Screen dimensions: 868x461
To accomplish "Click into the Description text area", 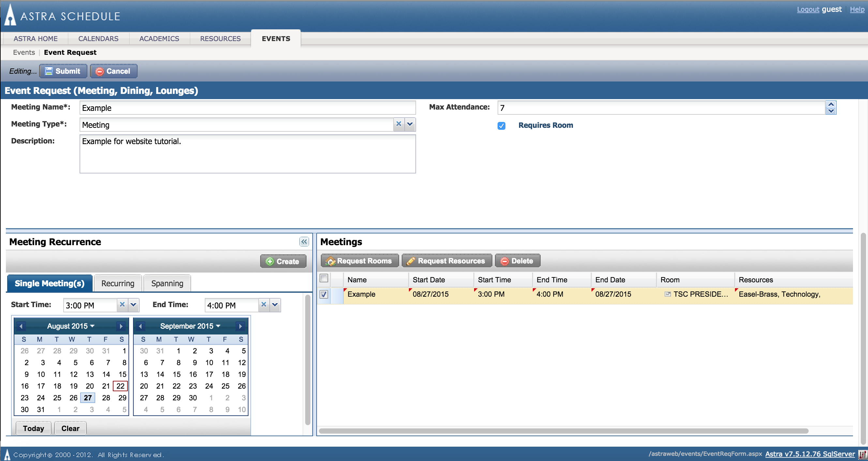I will coord(248,154).
